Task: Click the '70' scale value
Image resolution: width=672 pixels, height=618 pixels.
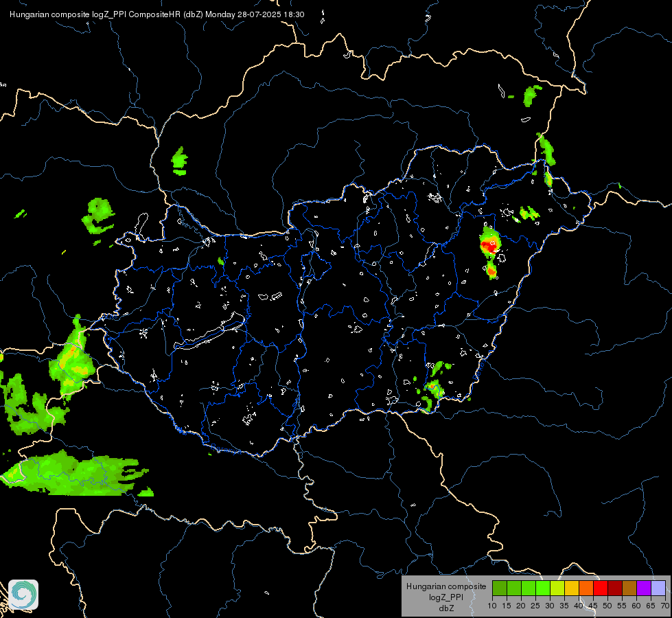Action: click(665, 606)
